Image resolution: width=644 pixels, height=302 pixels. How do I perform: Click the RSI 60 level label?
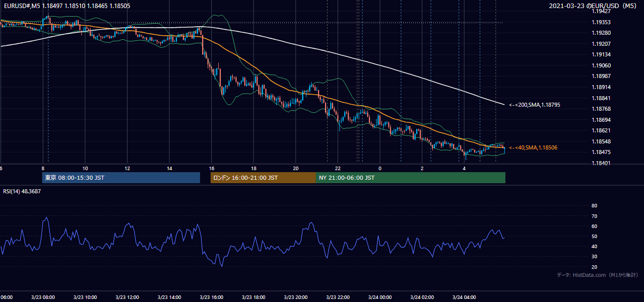594,226
